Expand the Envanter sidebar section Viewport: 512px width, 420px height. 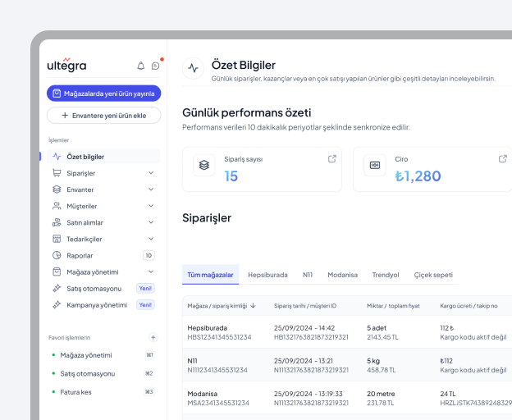[x=150, y=189]
